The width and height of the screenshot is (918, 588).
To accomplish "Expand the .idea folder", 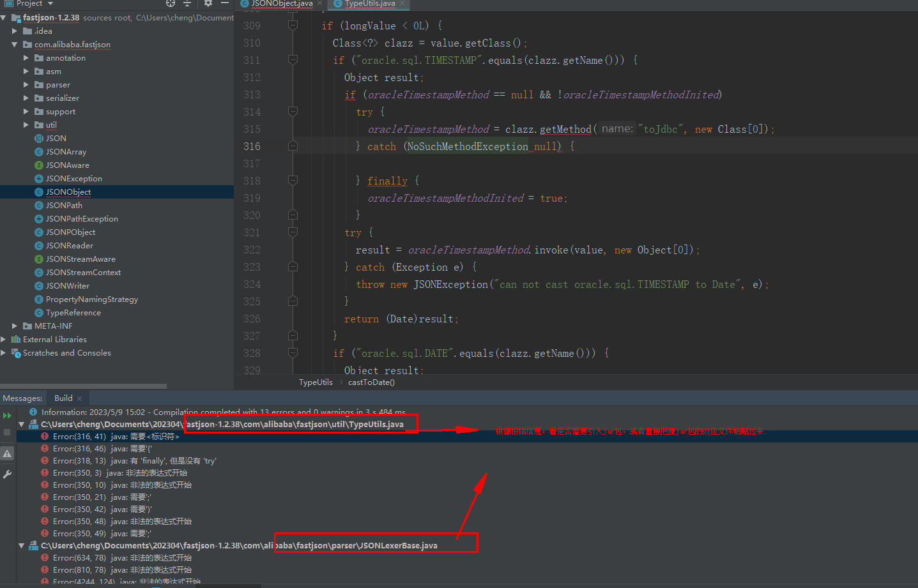I will pos(15,31).
